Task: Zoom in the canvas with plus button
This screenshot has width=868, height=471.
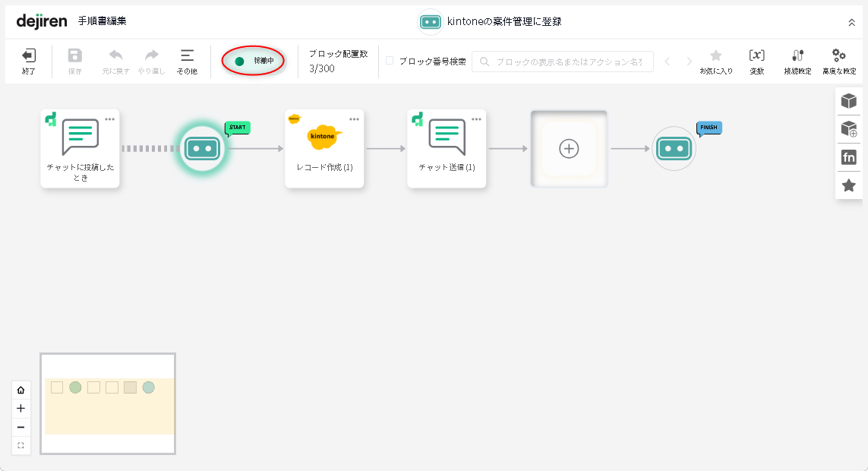Action: (x=21, y=409)
